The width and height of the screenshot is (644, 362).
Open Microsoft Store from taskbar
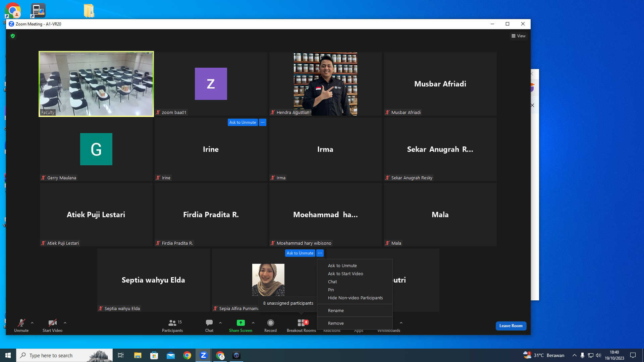(x=154, y=355)
